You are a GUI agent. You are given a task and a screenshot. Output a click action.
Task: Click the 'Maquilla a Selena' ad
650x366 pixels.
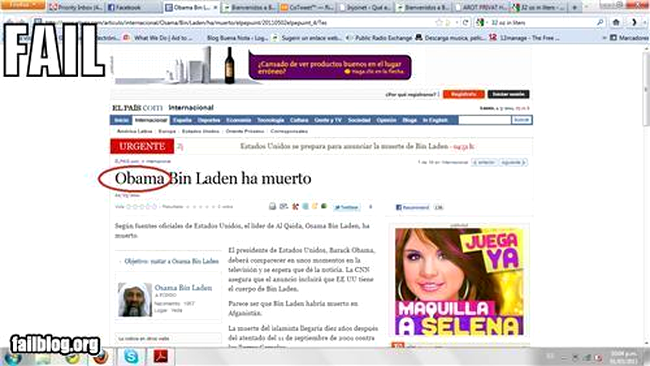coord(459,281)
